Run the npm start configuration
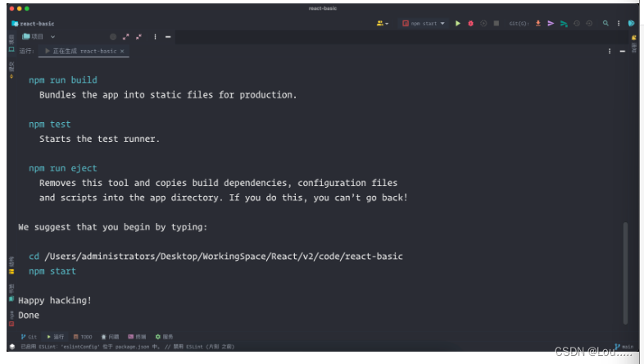Image resolution: width=644 pixels, height=364 pixels. (x=457, y=24)
